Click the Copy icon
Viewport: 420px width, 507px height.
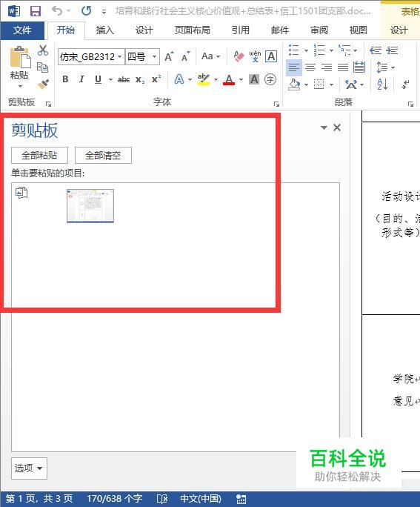click(x=43, y=67)
